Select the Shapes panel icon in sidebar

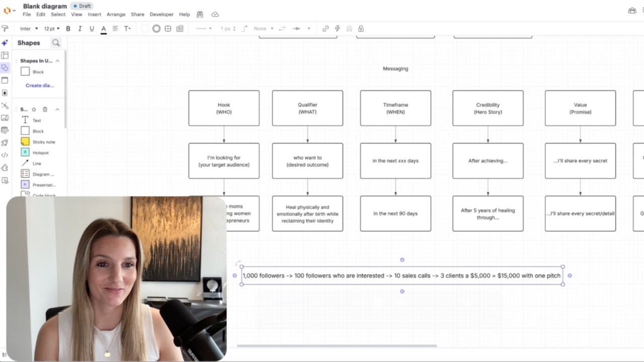point(5,68)
